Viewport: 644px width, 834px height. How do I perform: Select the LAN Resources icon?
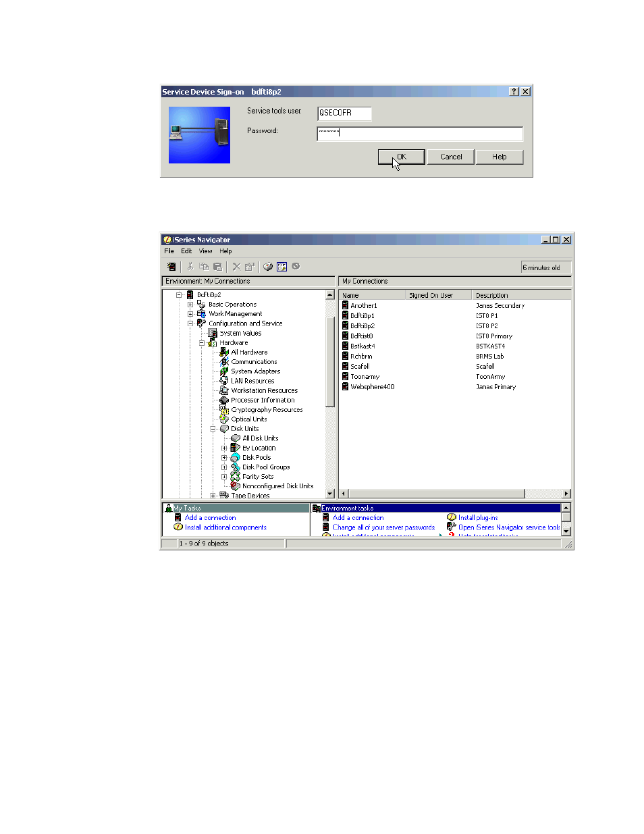(x=224, y=381)
